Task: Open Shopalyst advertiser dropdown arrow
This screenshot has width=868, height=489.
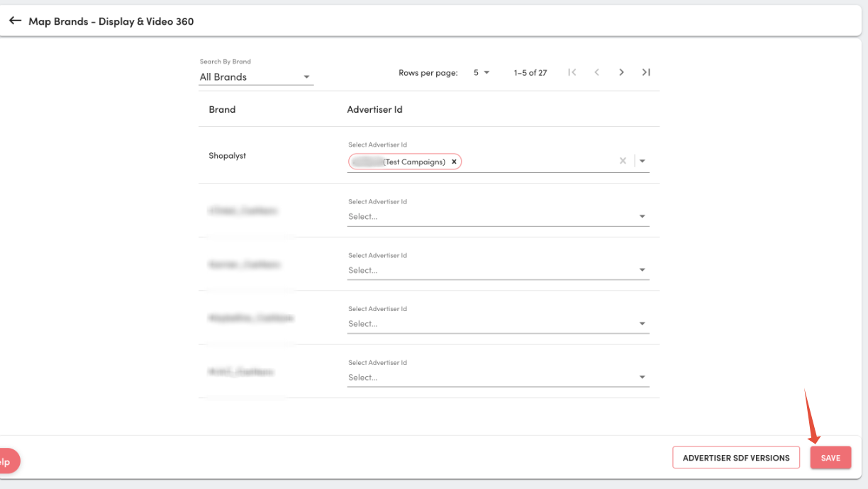Action: pyautogui.click(x=642, y=161)
